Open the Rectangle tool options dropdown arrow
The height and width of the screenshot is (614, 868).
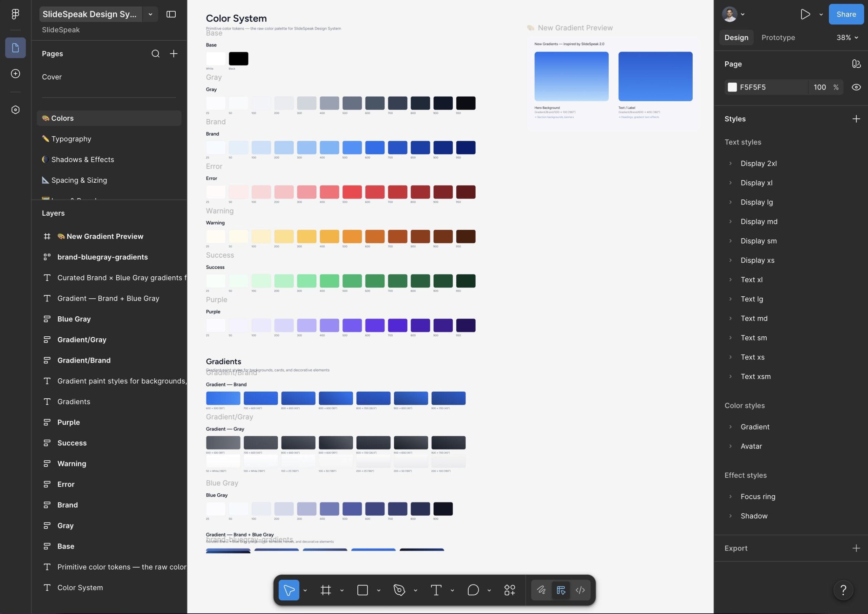(378, 590)
